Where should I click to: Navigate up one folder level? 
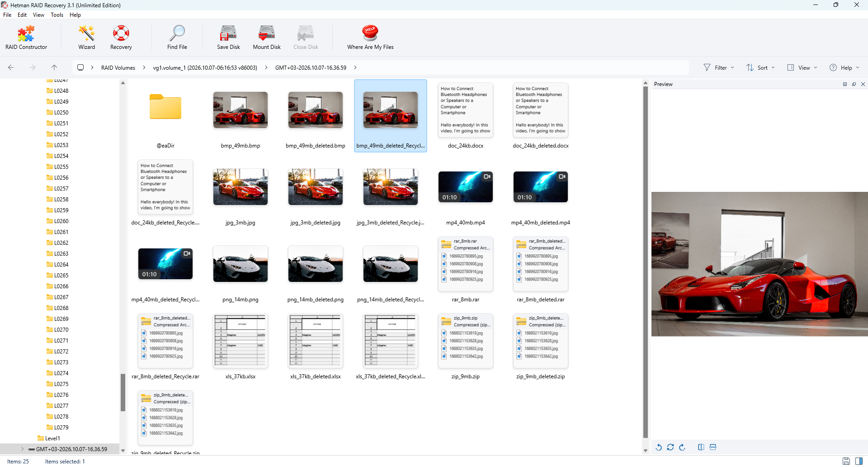(54, 67)
